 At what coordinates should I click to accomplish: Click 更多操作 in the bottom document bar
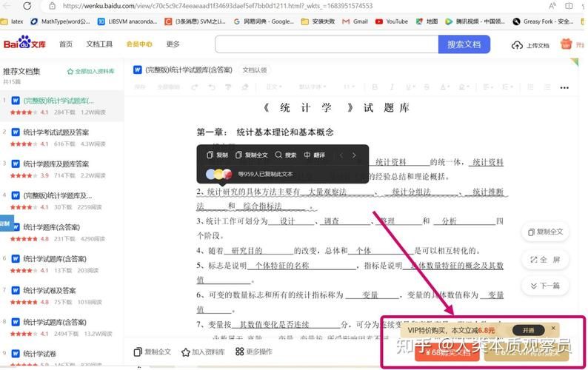253,352
